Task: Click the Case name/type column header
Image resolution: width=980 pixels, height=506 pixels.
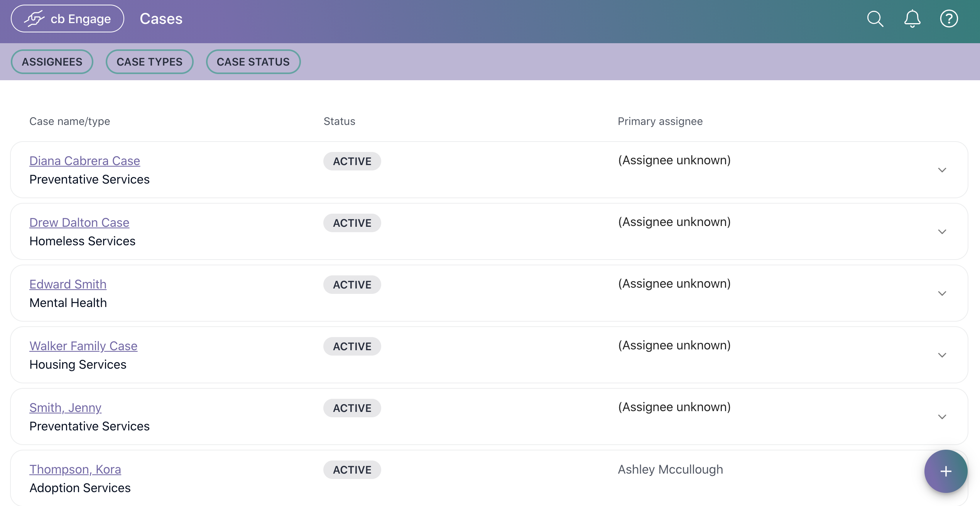Action: 70,121
